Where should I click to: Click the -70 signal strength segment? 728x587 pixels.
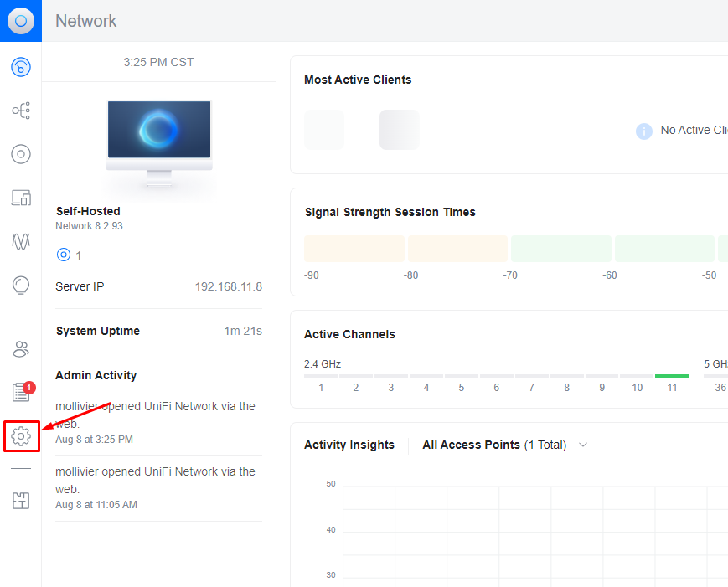[560, 249]
